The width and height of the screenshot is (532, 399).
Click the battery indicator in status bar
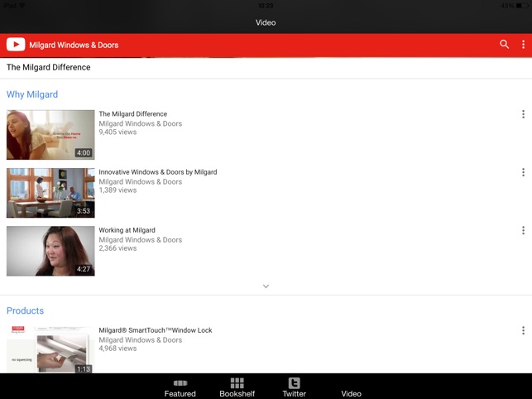coord(522,6)
